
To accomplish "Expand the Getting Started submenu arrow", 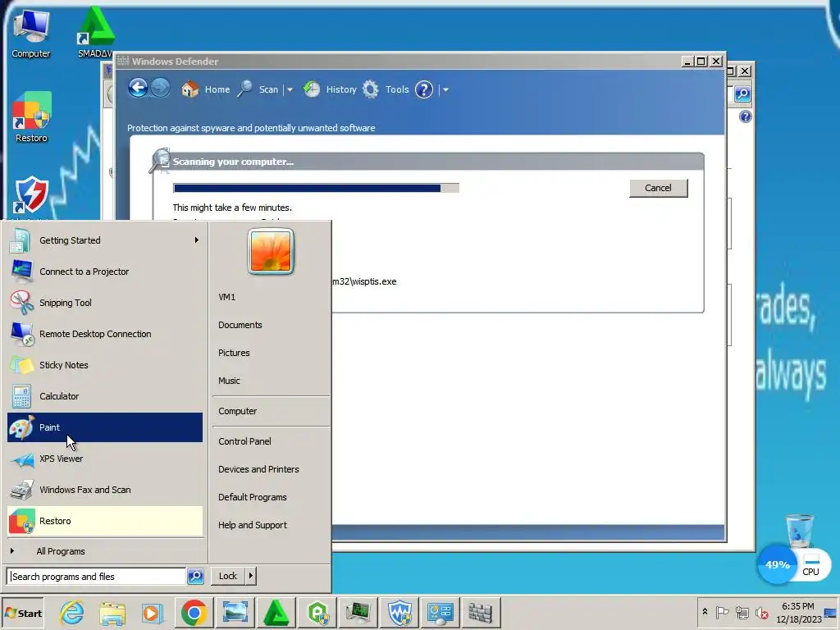I will point(197,240).
